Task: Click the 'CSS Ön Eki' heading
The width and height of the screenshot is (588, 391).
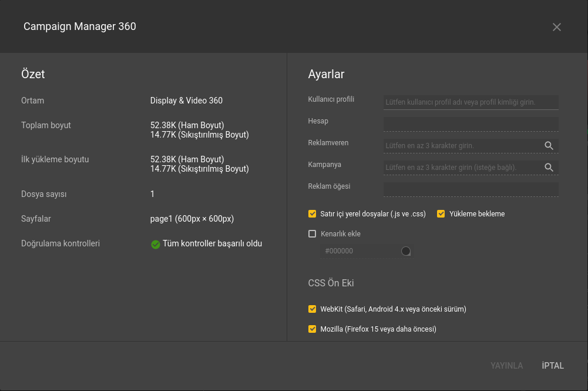Action: tap(331, 283)
